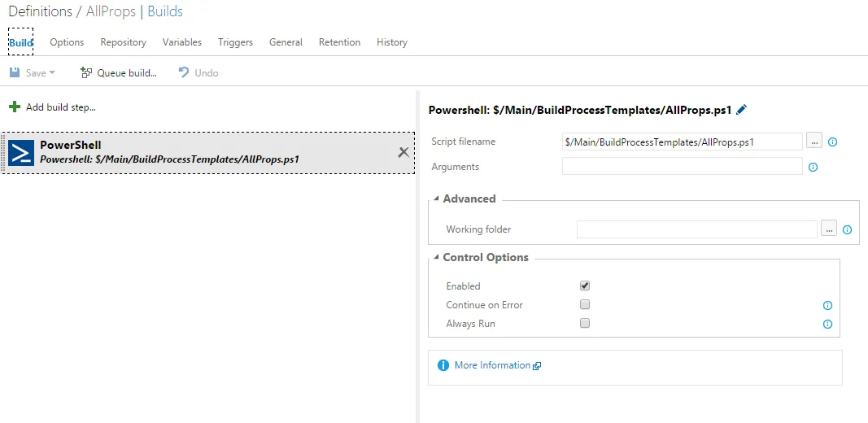Open the Save dropdown arrow
This screenshot has height=423, width=868.
(x=53, y=73)
